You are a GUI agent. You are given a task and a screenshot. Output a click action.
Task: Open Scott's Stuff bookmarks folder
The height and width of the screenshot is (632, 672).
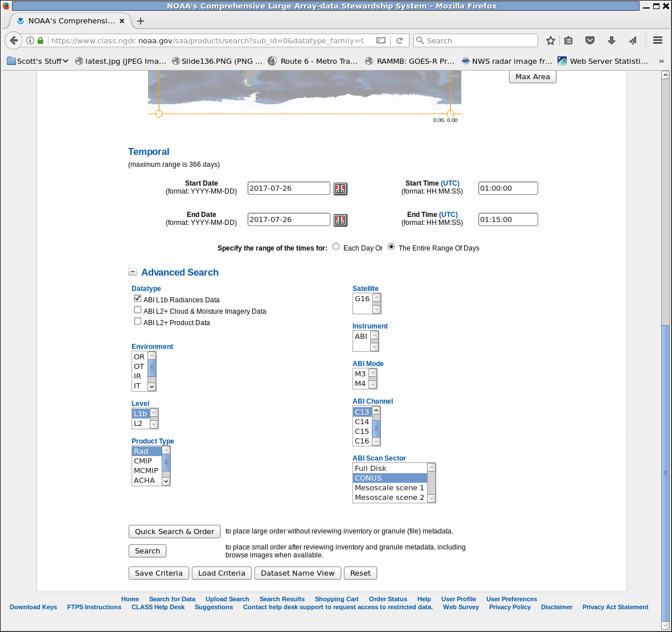(x=38, y=61)
